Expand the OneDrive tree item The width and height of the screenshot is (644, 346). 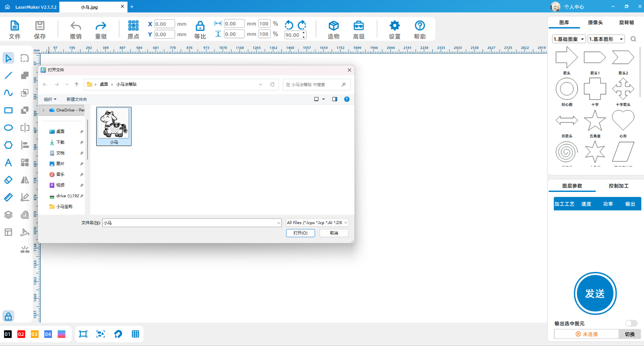click(43, 110)
